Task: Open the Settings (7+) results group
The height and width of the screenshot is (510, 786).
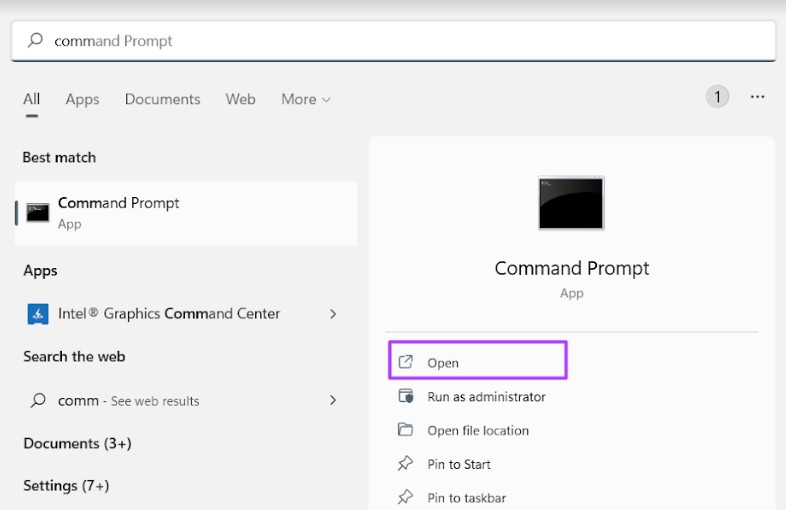Action: (x=66, y=485)
